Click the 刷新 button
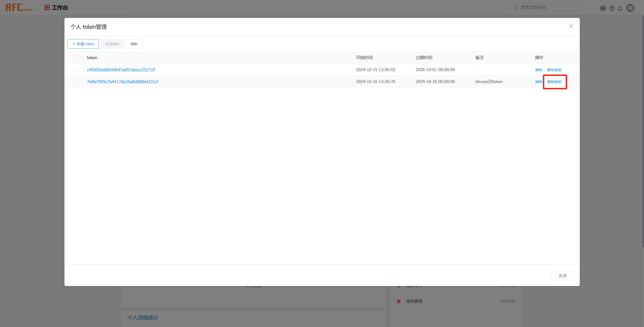This screenshot has height=327, width=644. pyautogui.click(x=134, y=44)
